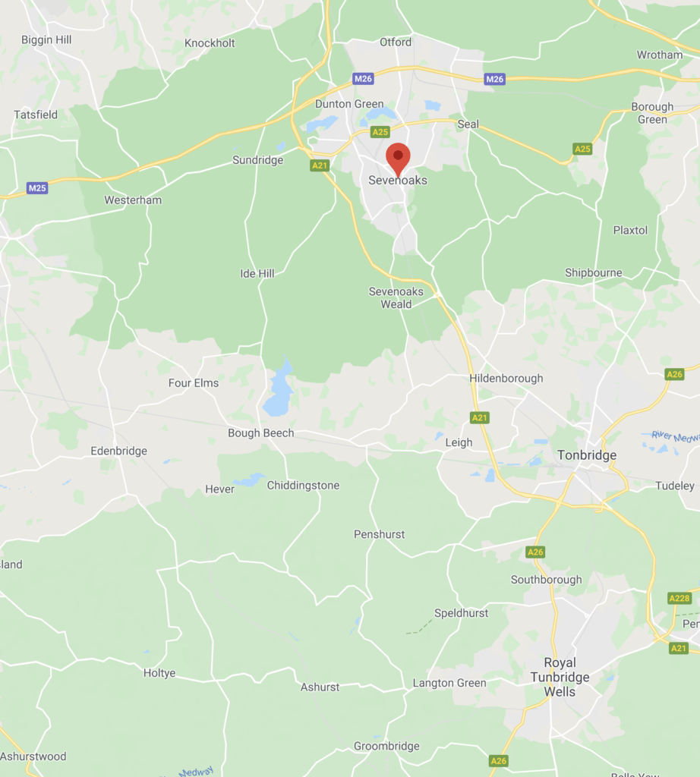Click the A21 badge near Leigh
The height and width of the screenshot is (777, 700).
(479, 418)
